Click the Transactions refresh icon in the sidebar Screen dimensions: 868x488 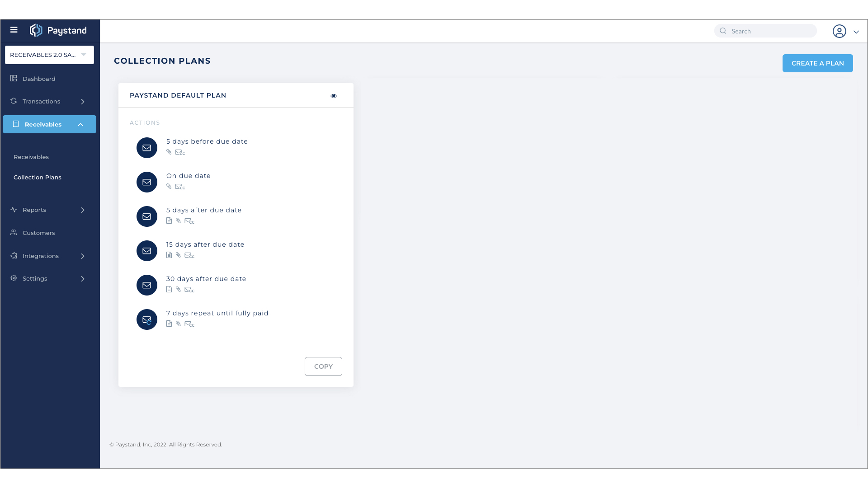click(14, 101)
